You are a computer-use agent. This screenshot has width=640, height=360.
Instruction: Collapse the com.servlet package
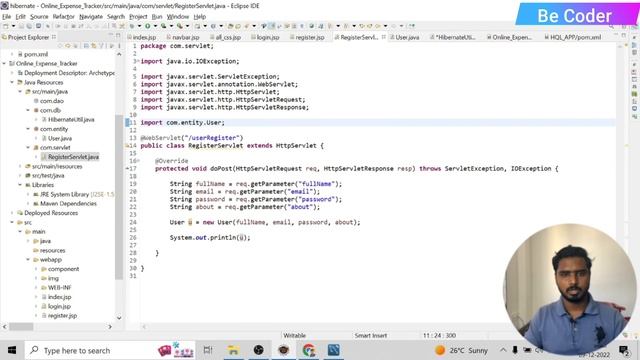point(28,147)
